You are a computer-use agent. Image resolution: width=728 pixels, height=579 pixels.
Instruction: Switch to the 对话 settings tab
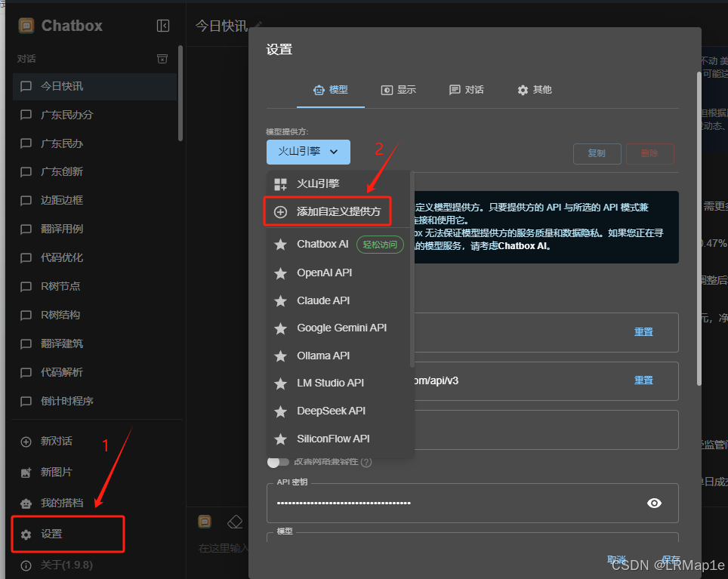point(466,90)
